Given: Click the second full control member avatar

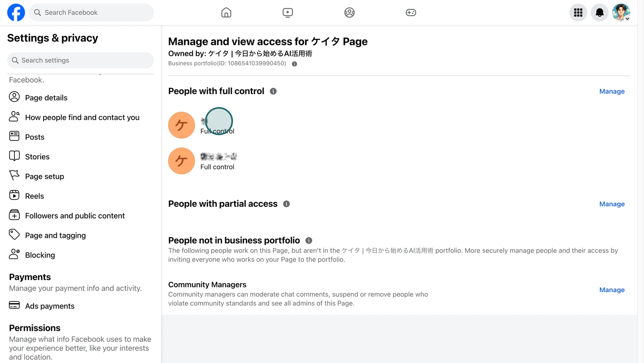Looking at the screenshot, I should coord(182,161).
